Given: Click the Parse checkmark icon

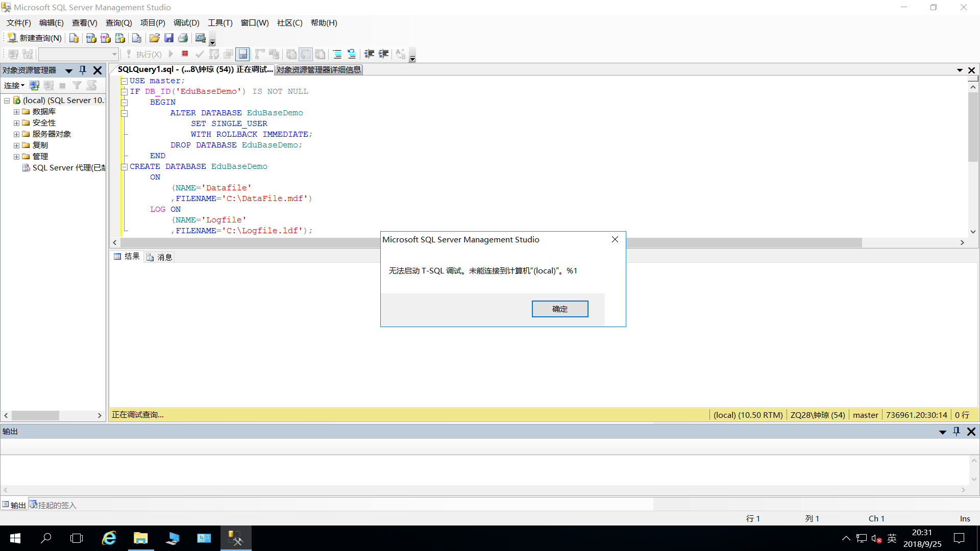Looking at the screenshot, I should pos(200,54).
